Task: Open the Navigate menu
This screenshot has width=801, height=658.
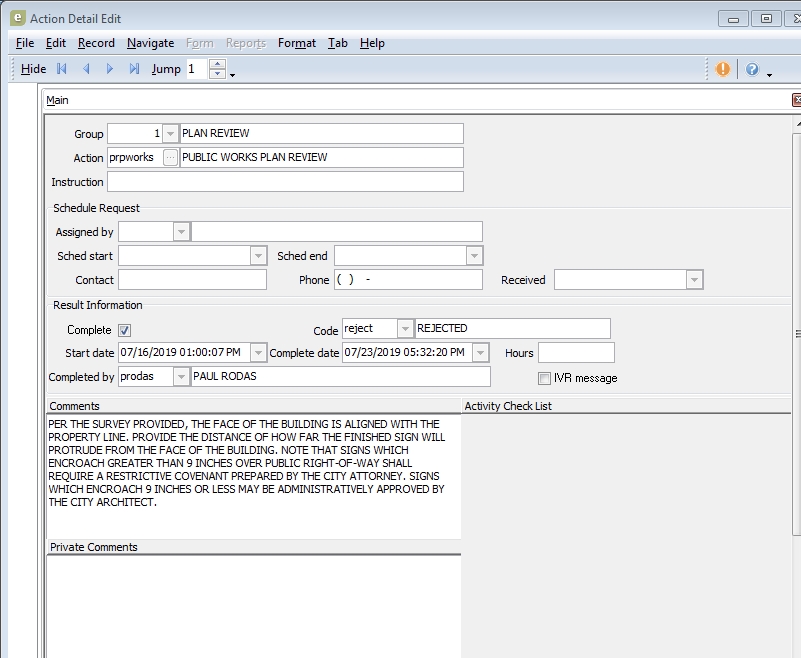Action: tap(150, 43)
